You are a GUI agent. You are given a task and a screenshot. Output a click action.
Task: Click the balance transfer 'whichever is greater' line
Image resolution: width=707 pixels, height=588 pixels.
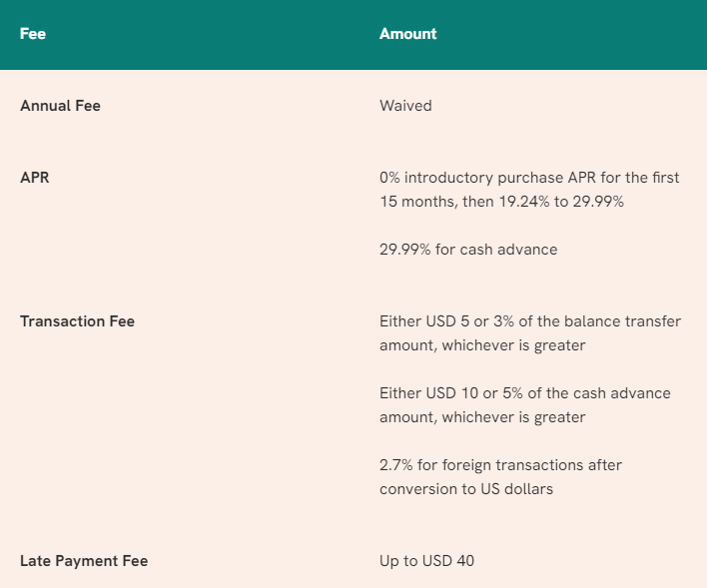[482, 345]
